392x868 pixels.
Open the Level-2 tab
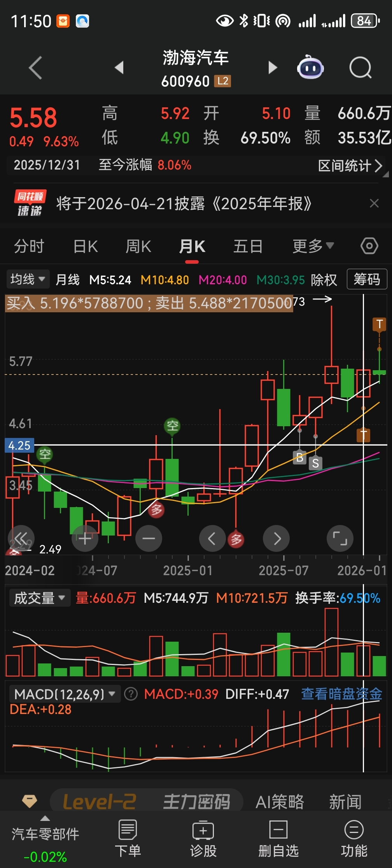tap(100, 802)
